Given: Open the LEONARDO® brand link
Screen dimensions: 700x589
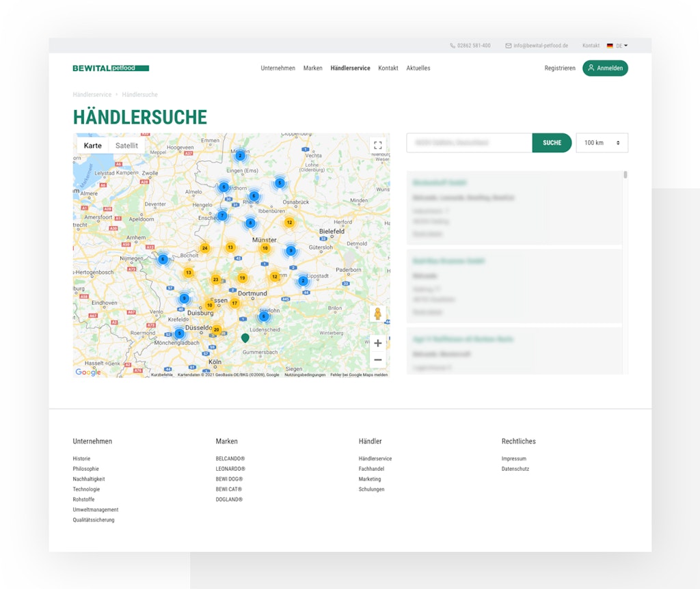Looking at the screenshot, I should pos(230,469).
